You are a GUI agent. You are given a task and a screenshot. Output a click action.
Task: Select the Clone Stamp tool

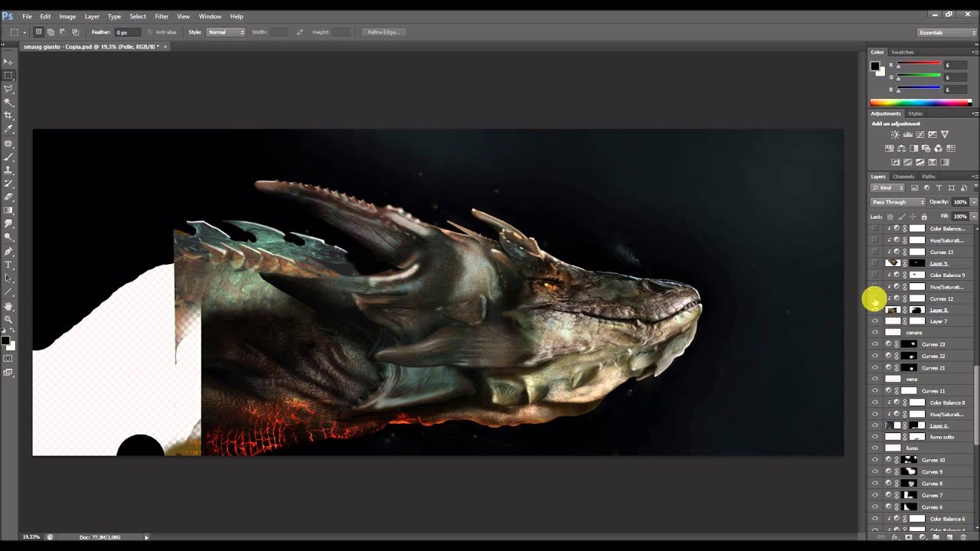pos(8,170)
